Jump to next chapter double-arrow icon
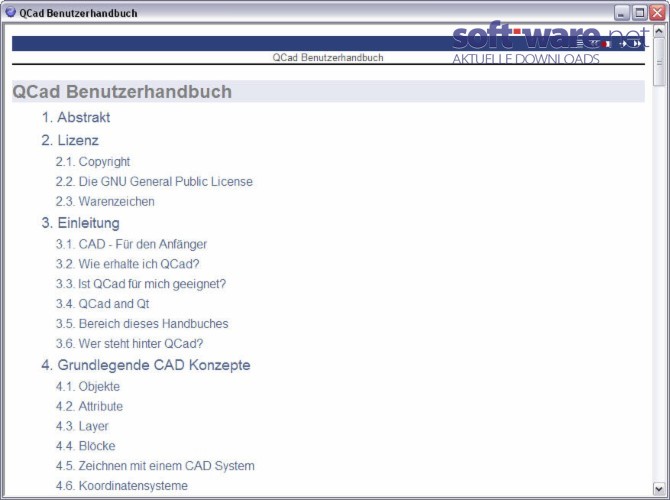Image resolution: width=670 pixels, height=500 pixels. (637, 44)
